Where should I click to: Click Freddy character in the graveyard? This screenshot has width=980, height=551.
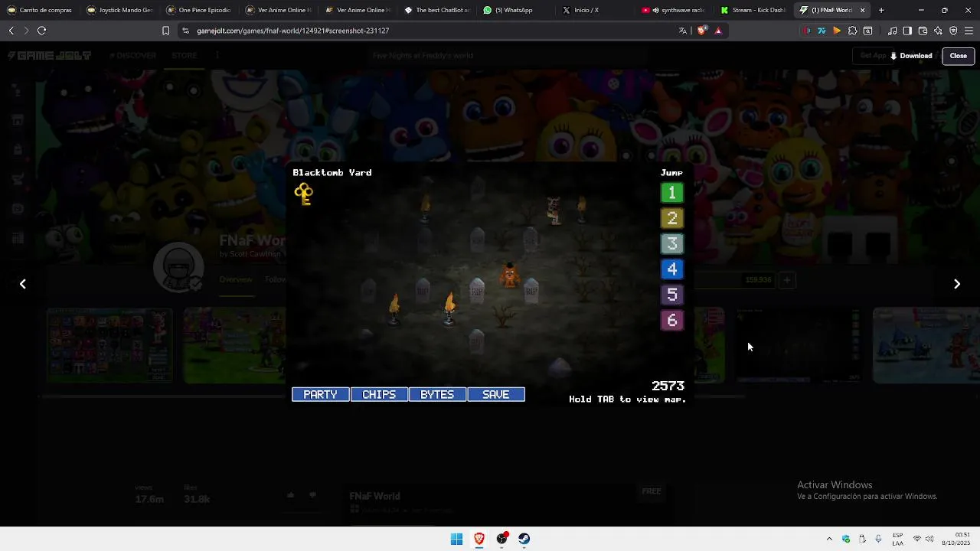tap(510, 275)
